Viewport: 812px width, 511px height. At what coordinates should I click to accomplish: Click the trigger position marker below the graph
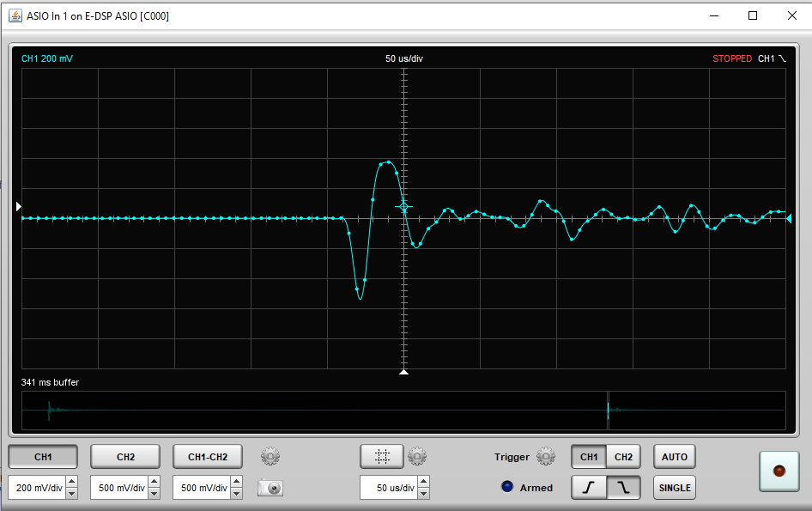(x=404, y=372)
